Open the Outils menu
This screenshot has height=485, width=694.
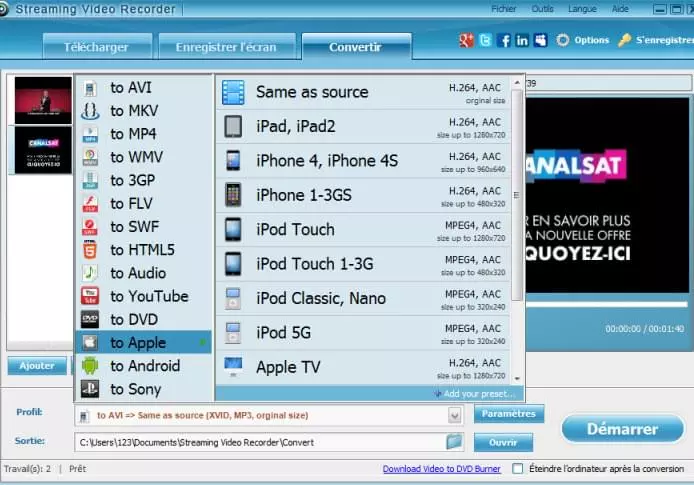[x=542, y=9]
